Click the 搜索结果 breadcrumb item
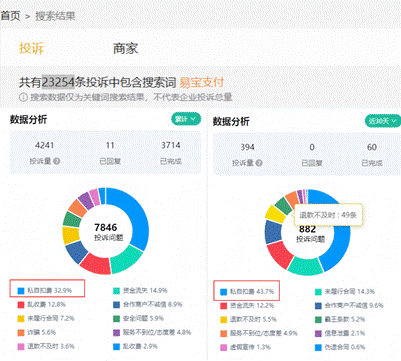The image size is (401, 361). pos(55,16)
